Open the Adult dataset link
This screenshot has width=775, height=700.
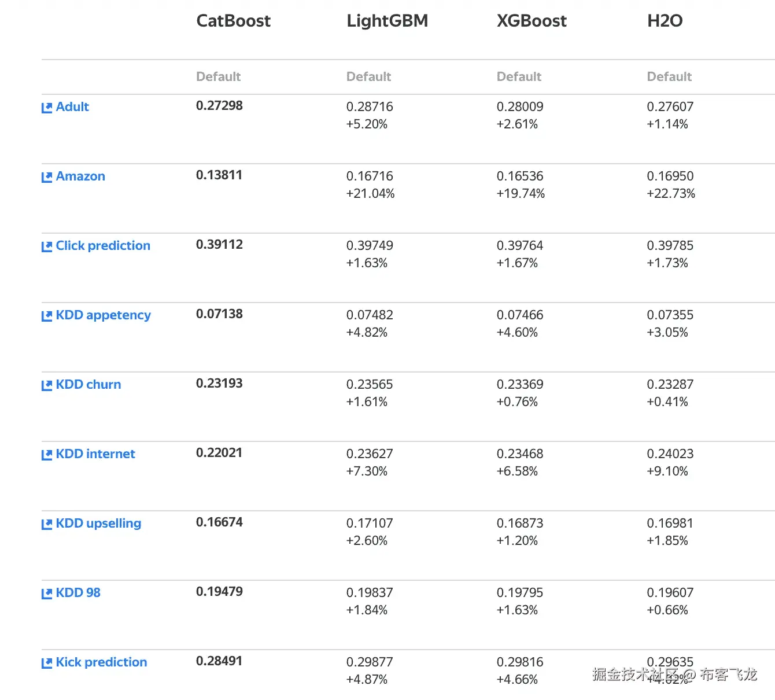click(x=72, y=107)
